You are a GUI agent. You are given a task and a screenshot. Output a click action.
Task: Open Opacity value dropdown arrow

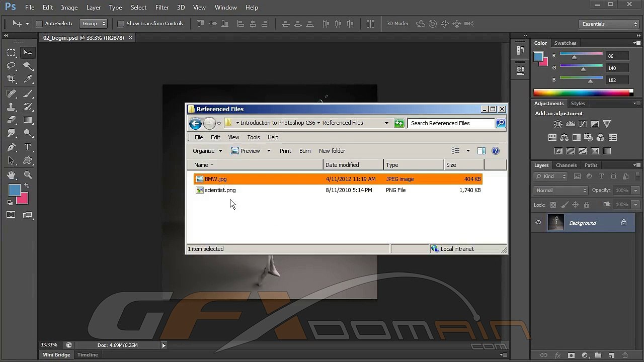(x=635, y=191)
